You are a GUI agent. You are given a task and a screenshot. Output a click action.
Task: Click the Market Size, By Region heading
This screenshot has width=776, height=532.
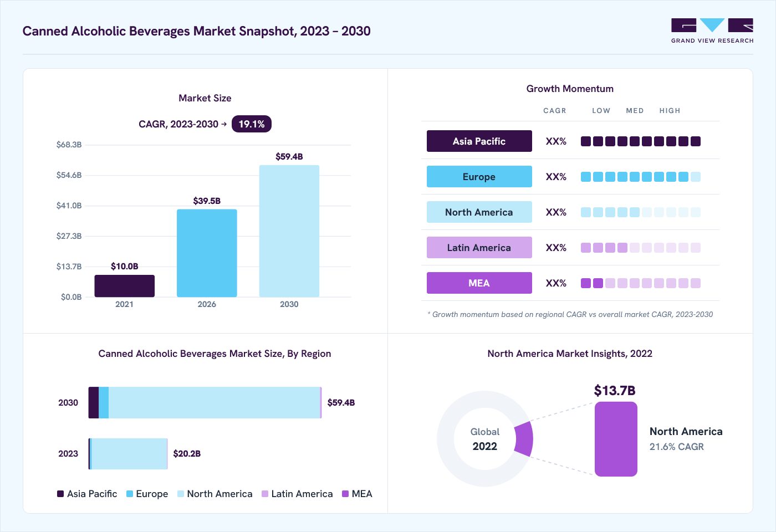click(x=215, y=354)
